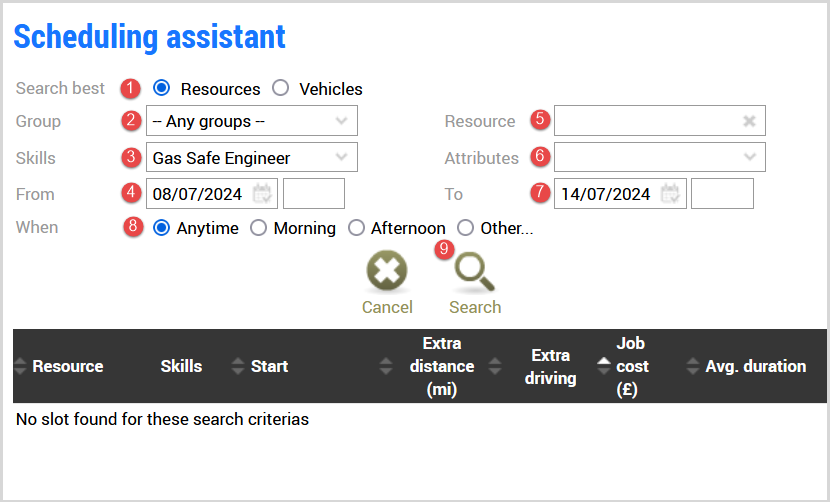Open the To date calendar picker
The width and height of the screenshot is (830, 502).
pyautogui.click(x=670, y=194)
